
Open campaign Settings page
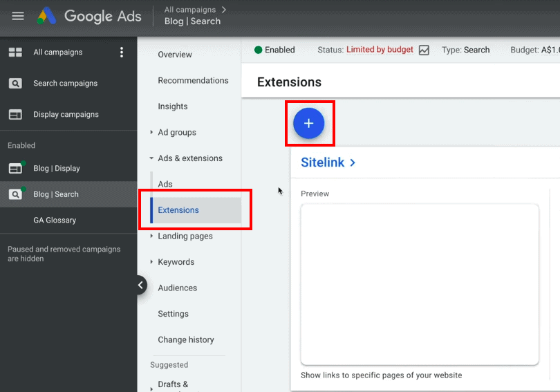(173, 314)
